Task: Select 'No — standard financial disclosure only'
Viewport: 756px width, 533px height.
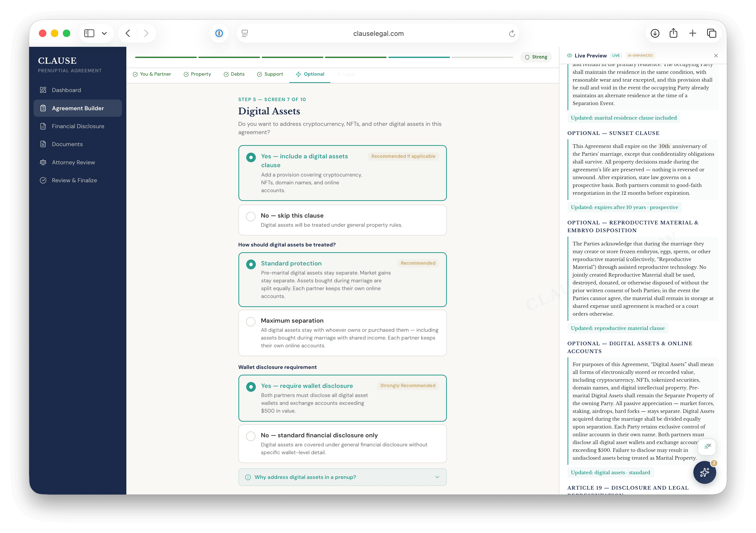Action: coord(342,444)
